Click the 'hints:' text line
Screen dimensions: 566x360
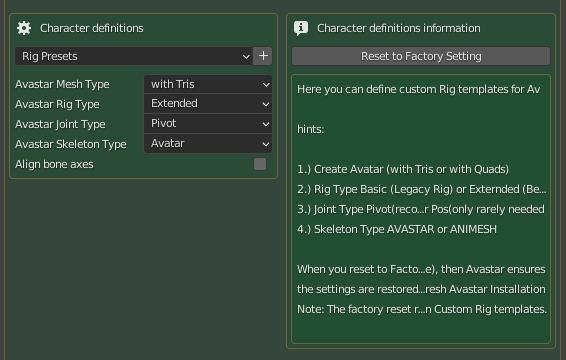click(310, 129)
